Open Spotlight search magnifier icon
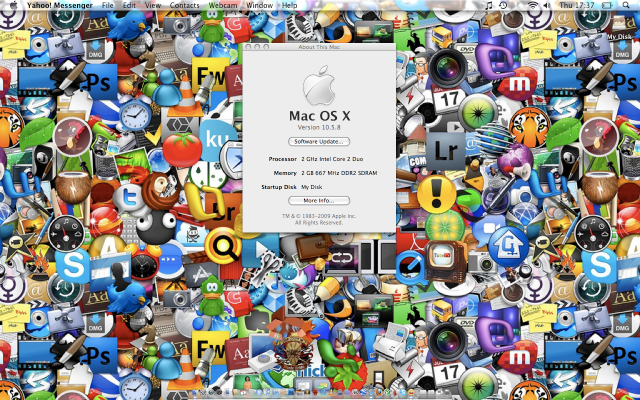Screen dimensions: 640x400 tap(626, 5)
